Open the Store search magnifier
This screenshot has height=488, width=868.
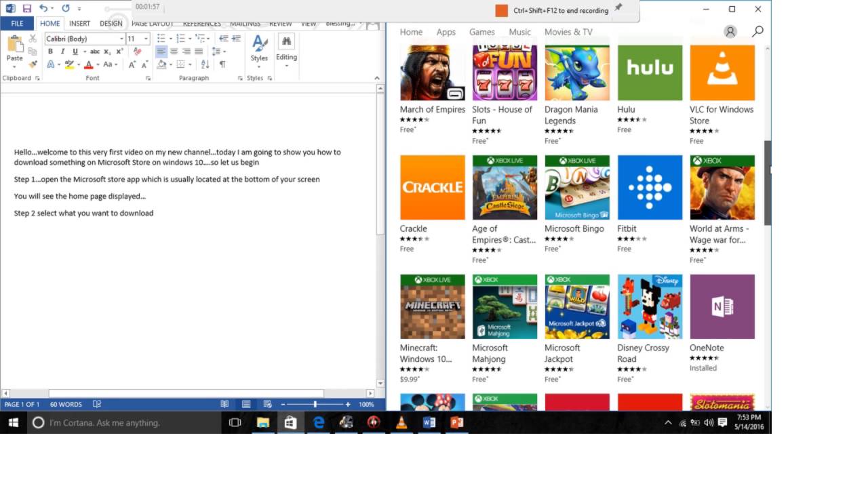pyautogui.click(x=757, y=32)
